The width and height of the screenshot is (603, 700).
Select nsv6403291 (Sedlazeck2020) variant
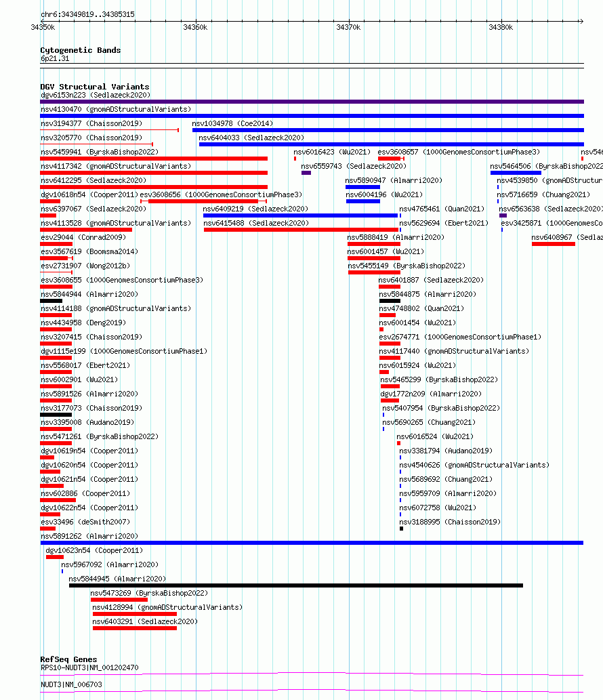(x=145, y=622)
